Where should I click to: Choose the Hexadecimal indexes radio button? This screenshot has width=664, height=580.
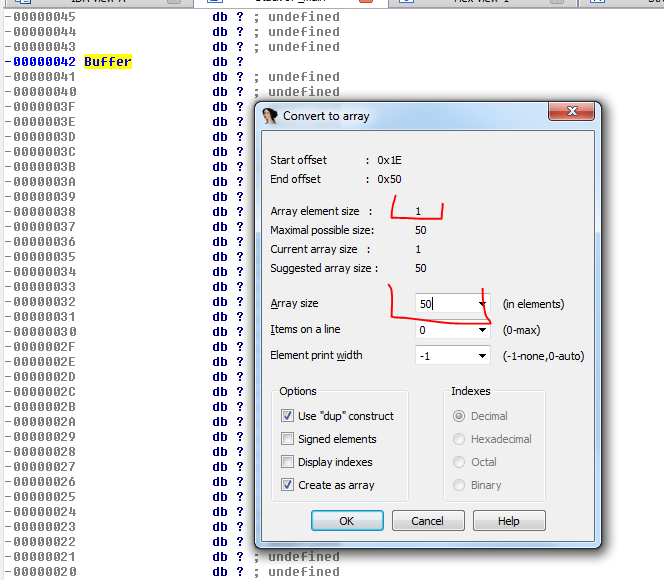pos(460,439)
